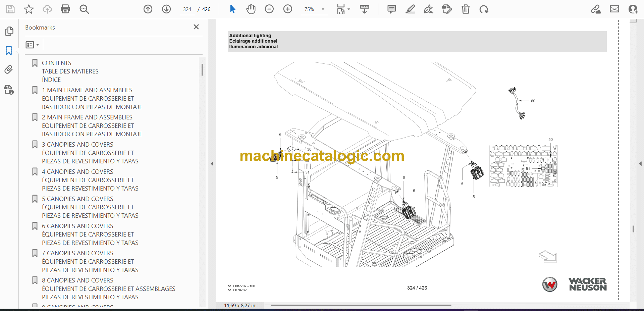Select the Hand pan tool
Image resolution: width=644 pixels, height=311 pixels.
[x=251, y=9]
